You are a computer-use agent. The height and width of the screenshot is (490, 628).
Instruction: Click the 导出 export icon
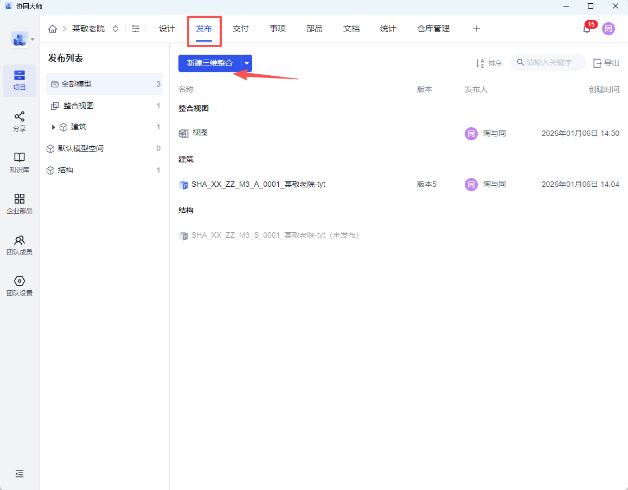click(x=605, y=63)
